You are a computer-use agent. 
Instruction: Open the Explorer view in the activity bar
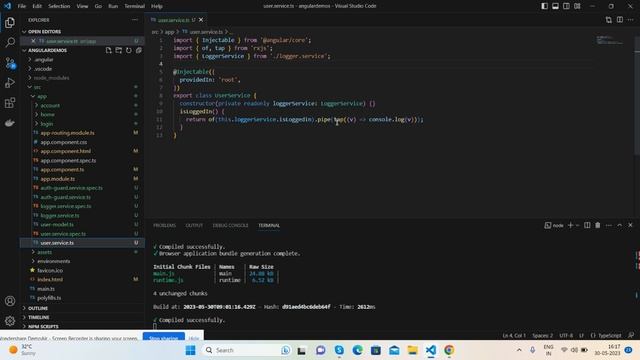point(10,22)
